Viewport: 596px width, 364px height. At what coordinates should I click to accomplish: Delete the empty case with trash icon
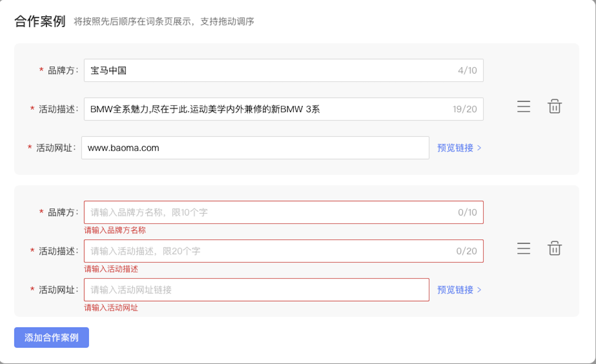(x=554, y=248)
